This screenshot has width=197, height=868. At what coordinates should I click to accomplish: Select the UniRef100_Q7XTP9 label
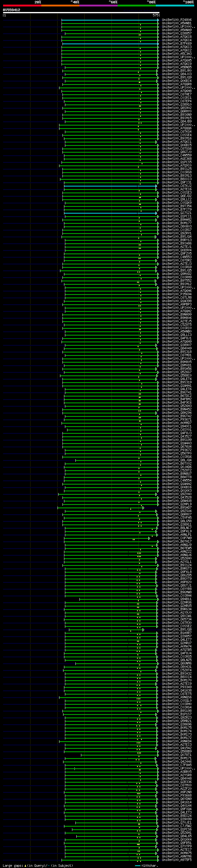pyautogui.click(x=177, y=846)
